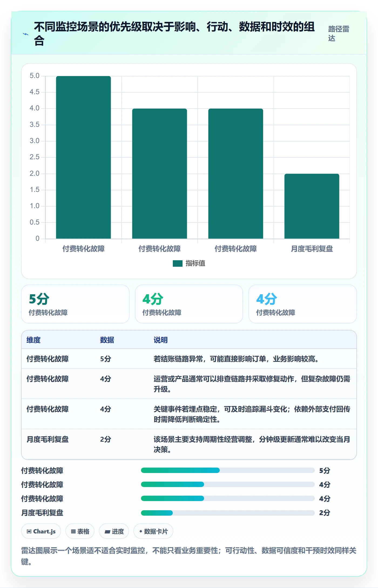This screenshot has width=378, height=588.
Task: Click the Chart.js tag
Action: point(41,531)
